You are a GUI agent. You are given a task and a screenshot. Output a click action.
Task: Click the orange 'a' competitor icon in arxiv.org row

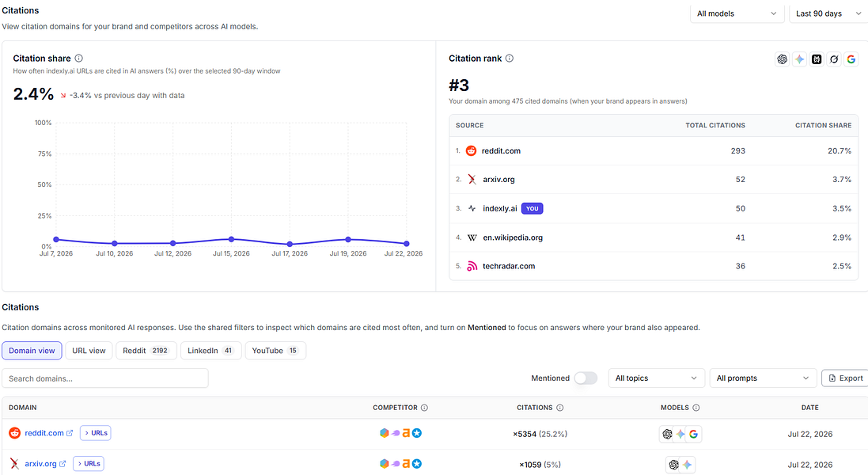[x=406, y=464]
